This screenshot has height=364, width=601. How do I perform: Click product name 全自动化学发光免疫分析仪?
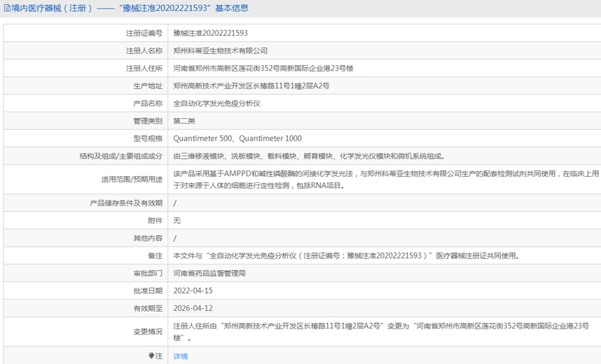coord(216,103)
